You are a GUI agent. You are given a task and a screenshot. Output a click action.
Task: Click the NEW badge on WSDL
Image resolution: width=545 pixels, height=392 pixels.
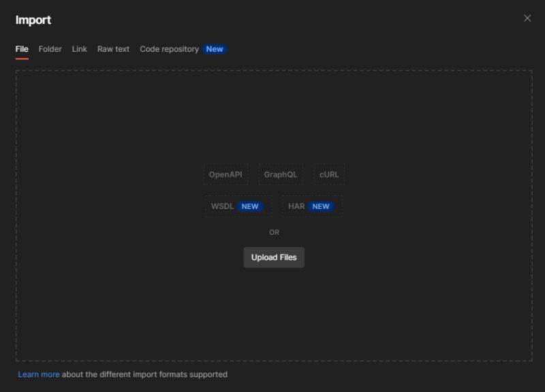[x=250, y=206]
